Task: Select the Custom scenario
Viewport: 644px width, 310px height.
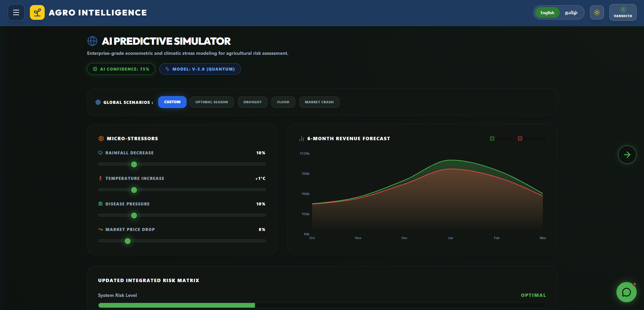Action: (x=172, y=102)
